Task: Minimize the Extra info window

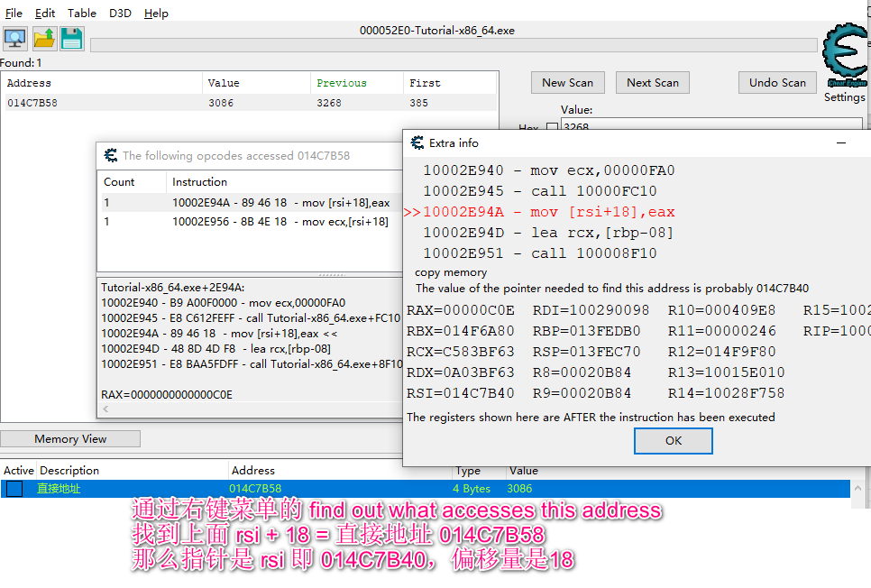Action: [841, 142]
